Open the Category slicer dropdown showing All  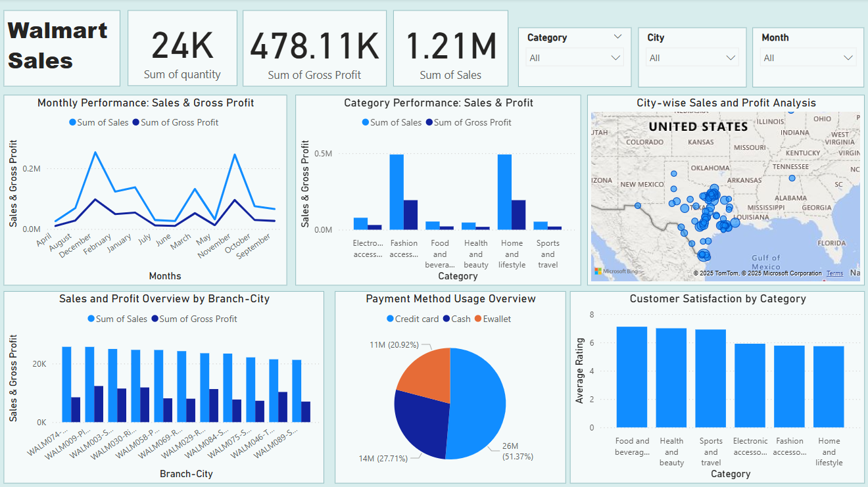575,58
